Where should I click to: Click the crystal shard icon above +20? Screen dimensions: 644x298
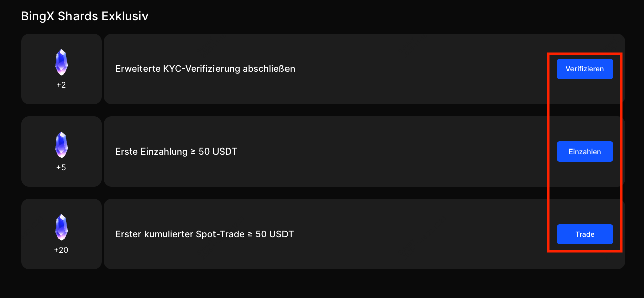click(x=61, y=228)
